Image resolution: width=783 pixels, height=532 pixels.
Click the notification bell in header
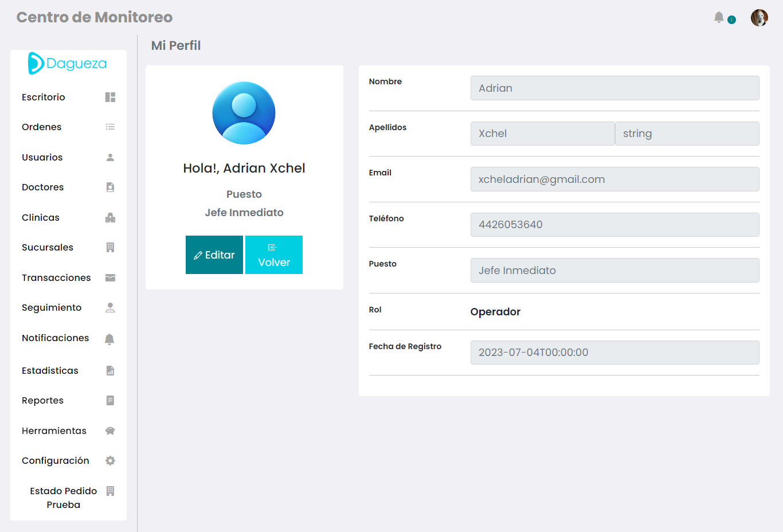pyautogui.click(x=719, y=18)
